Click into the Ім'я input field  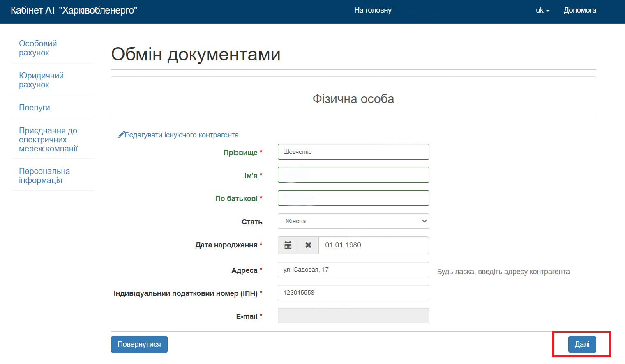(x=353, y=175)
